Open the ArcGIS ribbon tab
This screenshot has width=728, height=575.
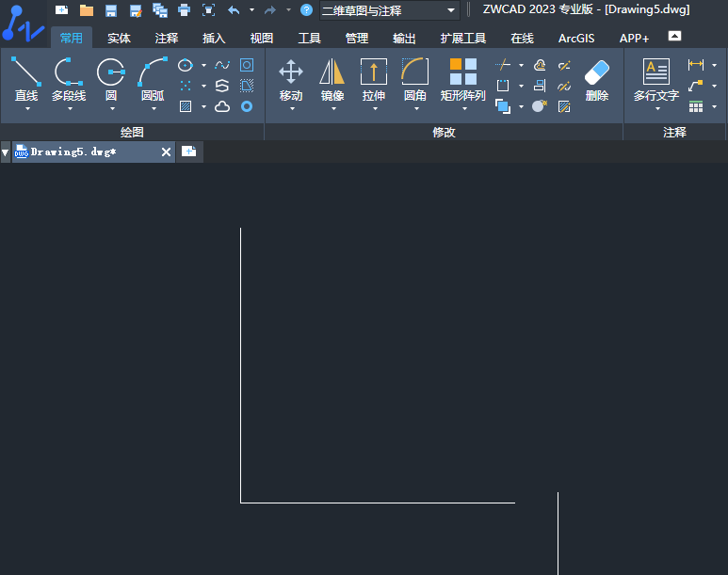coord(576,38)
